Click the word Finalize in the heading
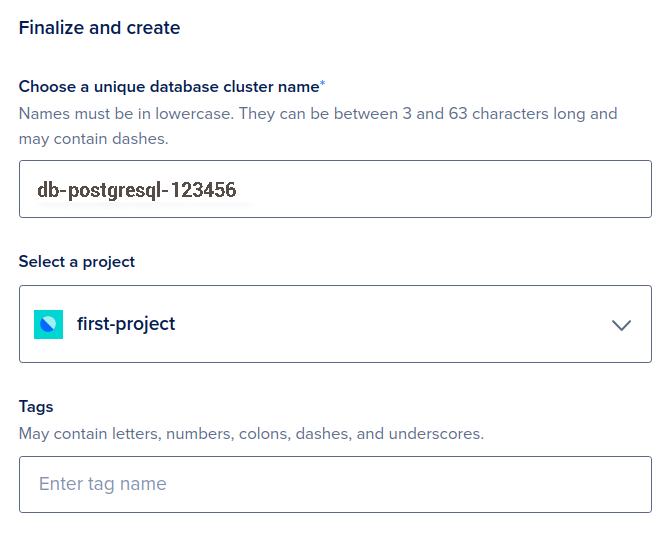The width and height of the screenshot is (670, 538). [x=50, y=28]
